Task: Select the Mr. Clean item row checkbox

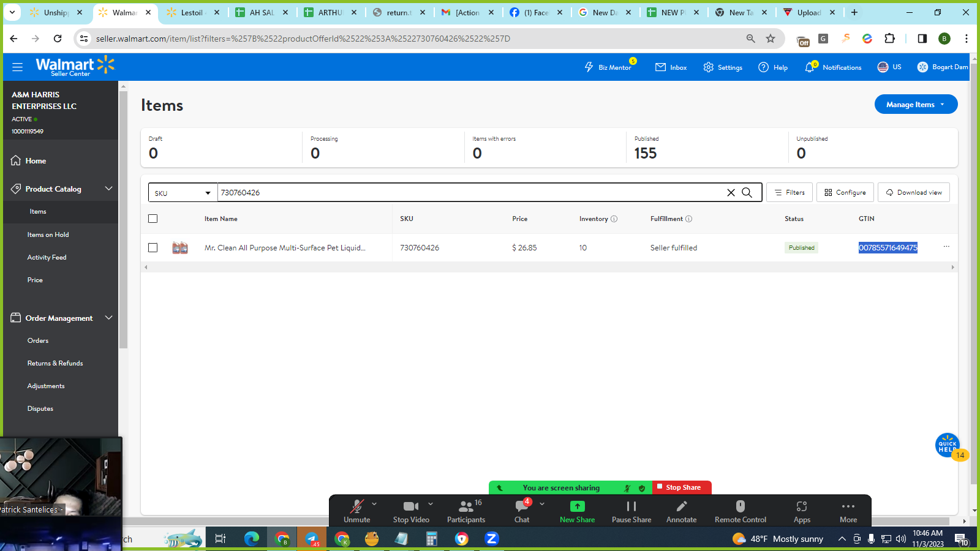Action: click(153, 248)
